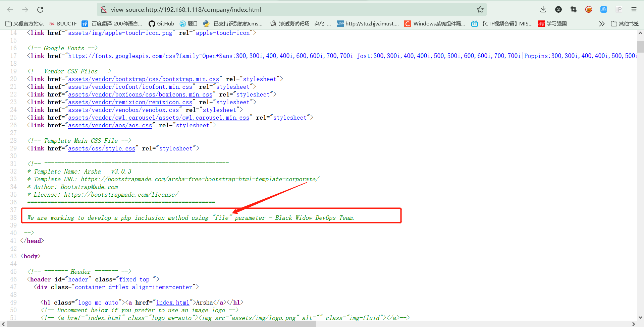
Task: Open the extension icon showing badge 2
Action: [558, 10]
